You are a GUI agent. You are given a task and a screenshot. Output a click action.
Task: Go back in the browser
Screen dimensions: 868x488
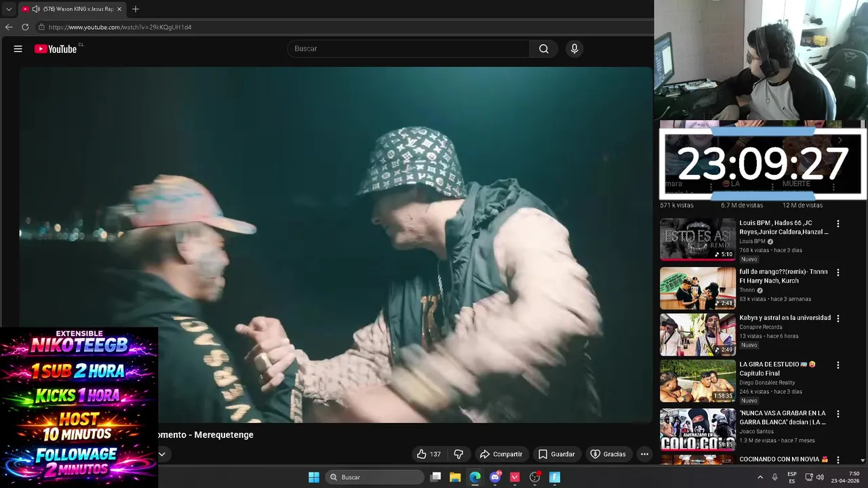point(9,27)
